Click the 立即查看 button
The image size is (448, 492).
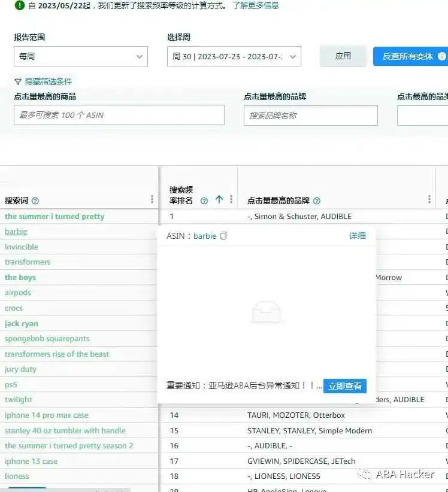345,386
